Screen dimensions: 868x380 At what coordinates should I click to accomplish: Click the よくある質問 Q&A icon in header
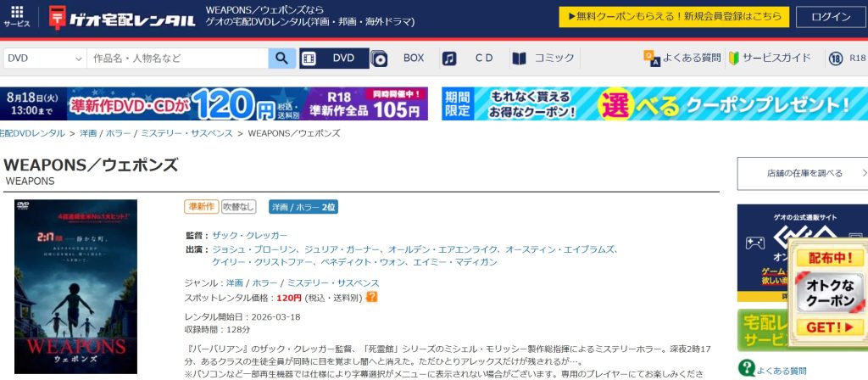click(x=652, y=59)
